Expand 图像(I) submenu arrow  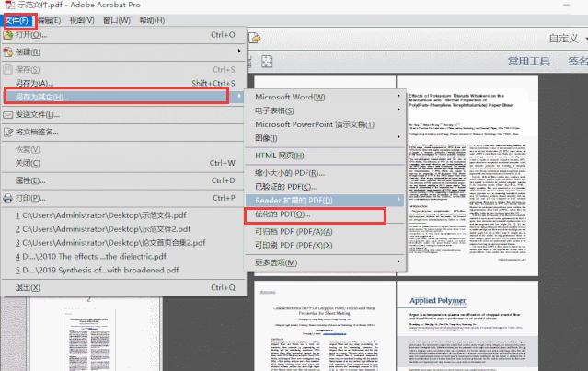click(398, 137)
